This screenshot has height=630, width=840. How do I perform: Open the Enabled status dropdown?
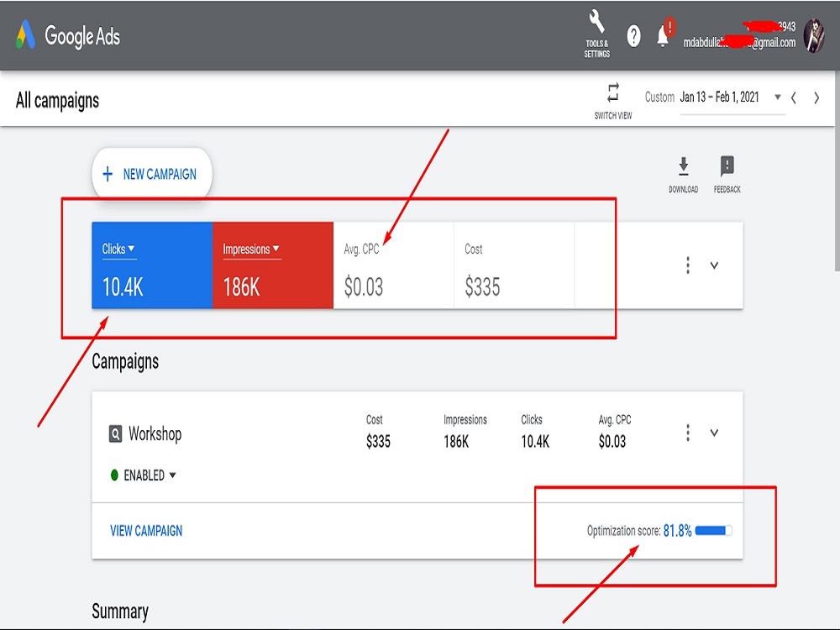point(143,475)
